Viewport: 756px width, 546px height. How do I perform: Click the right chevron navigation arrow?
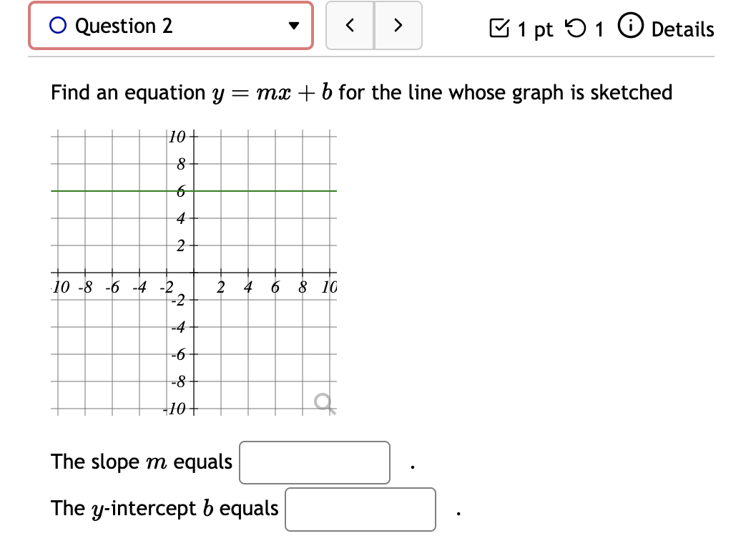pos(398,25)
